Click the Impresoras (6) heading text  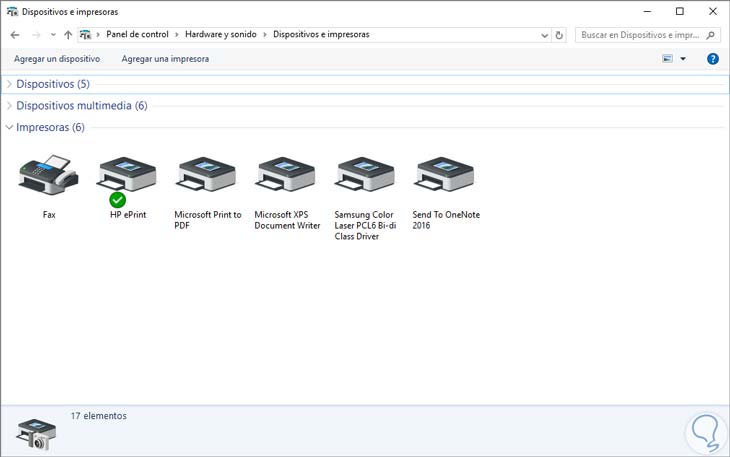point(50,128)
